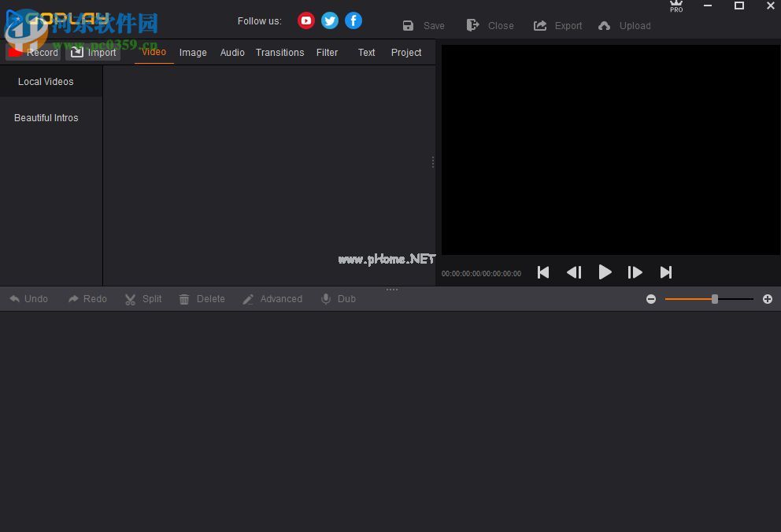Open the Project tab
Image resolution: width=781 pixels, height=532 pixels.
(x=406, y=52)
